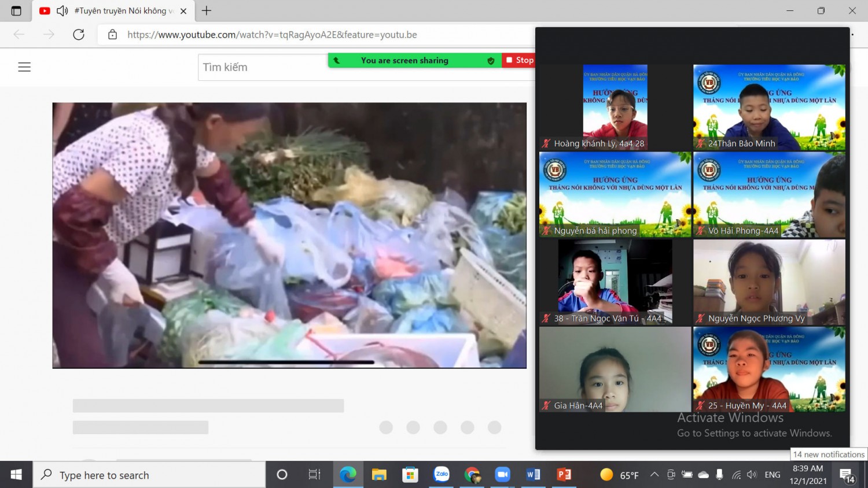Viewport: 868px width, 488px height.
Task: Open the ENG language selector
Action: pyautogui.click(x=772, y=475)
